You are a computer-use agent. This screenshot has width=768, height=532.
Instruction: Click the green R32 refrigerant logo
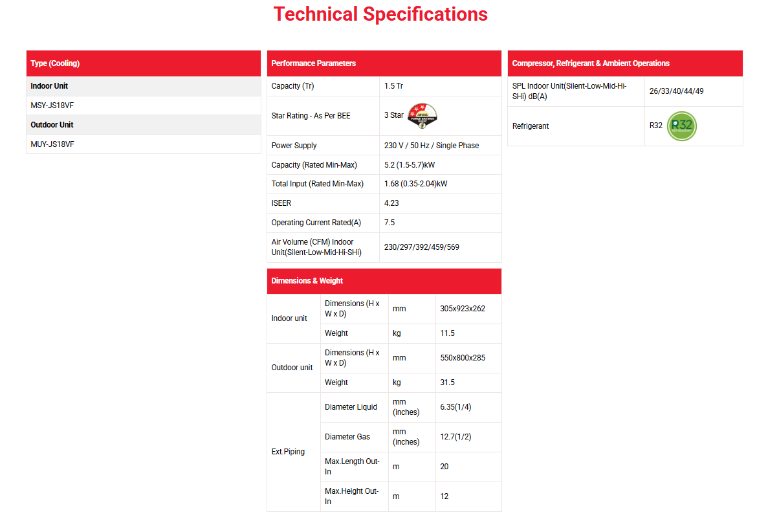pyautogui.click(x=681, y=126)
